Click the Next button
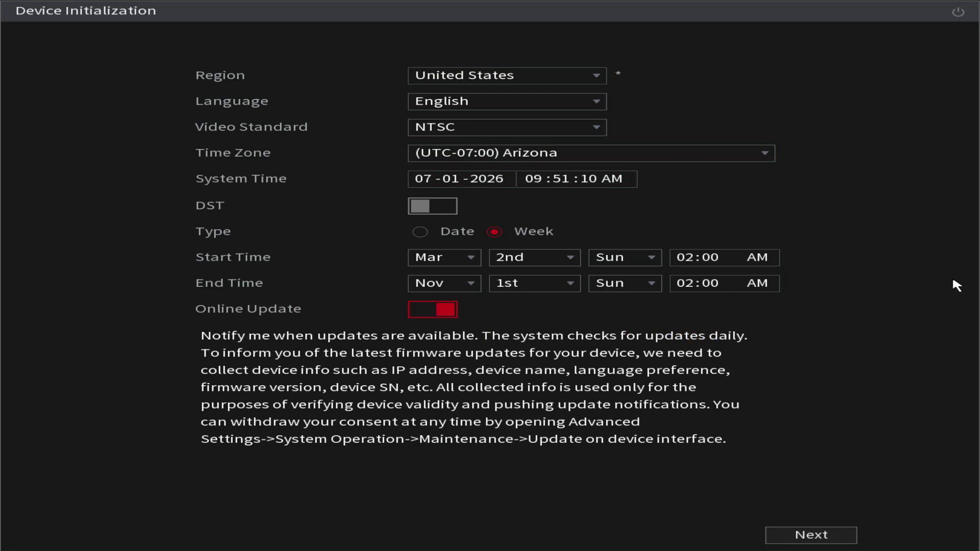The width and height of the screenshot is (980, 551). point(811,535)
